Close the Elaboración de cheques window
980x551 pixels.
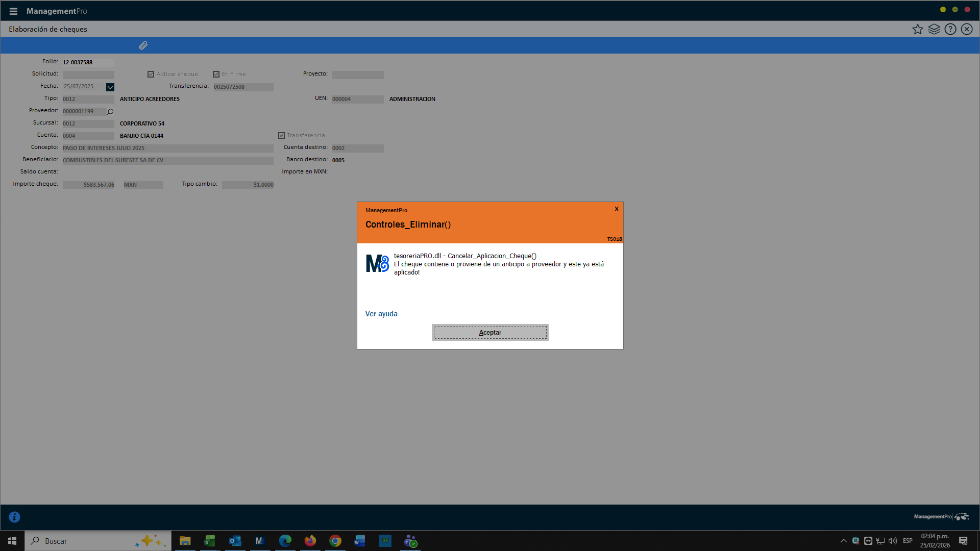pyautogui.click(x=967, y=29)
